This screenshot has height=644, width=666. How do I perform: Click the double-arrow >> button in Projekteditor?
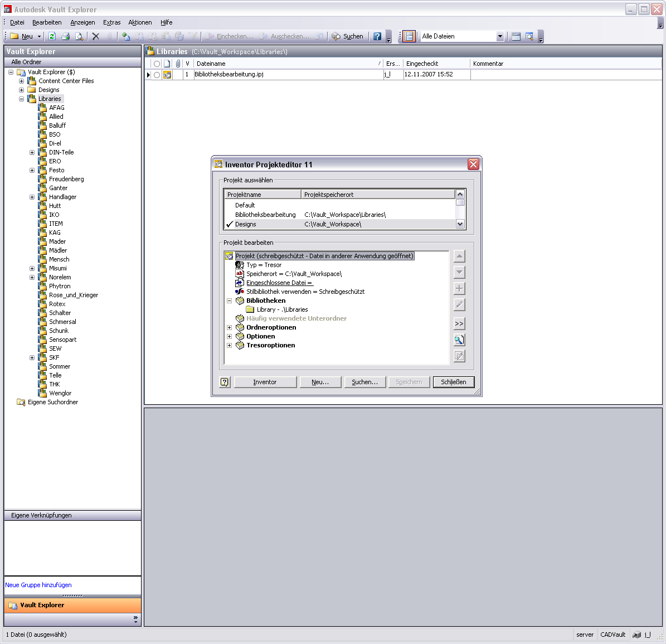coord(459,324)
